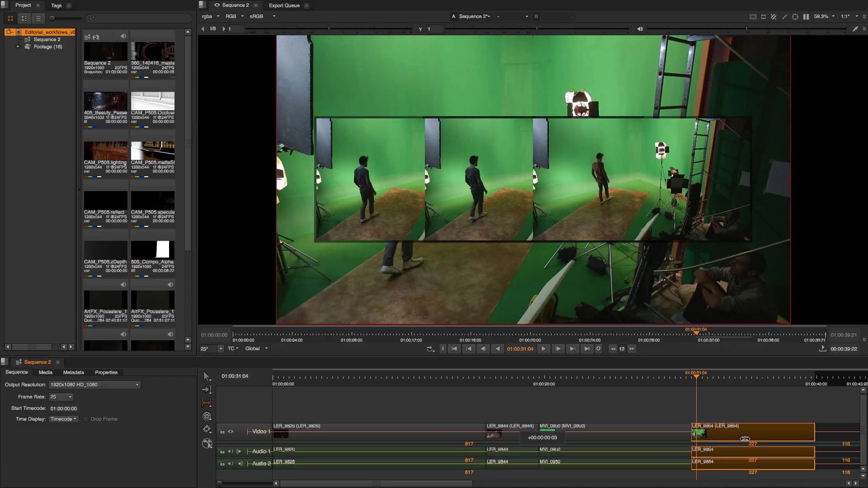Select the Retime clip tool

point(207,416)
